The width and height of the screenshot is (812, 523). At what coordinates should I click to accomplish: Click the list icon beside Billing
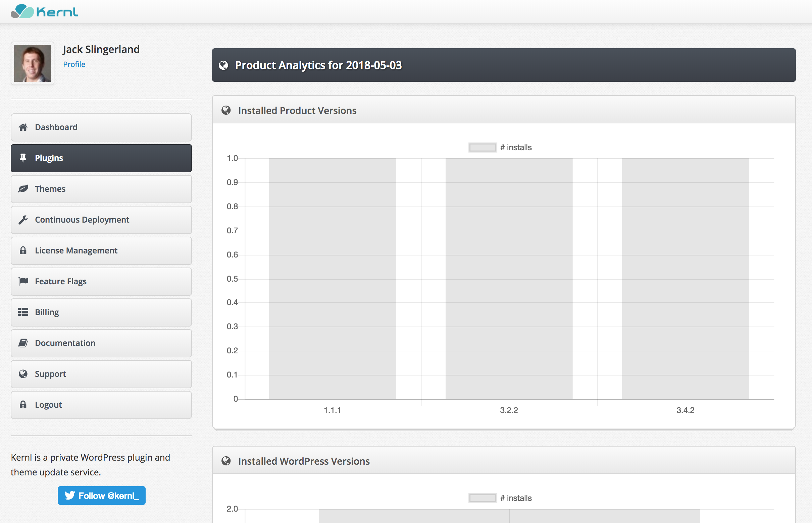(23, 312)
